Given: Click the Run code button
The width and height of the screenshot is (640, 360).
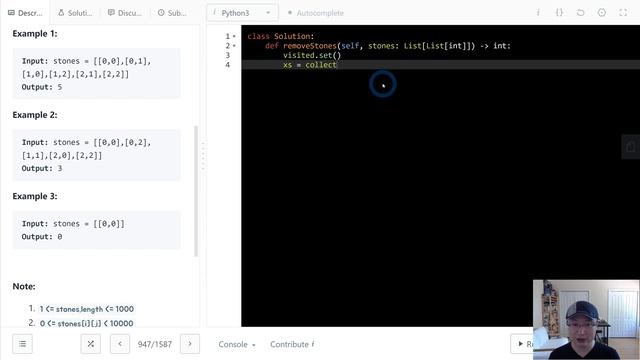Looking at the screenshot, I should click(522, 344).
